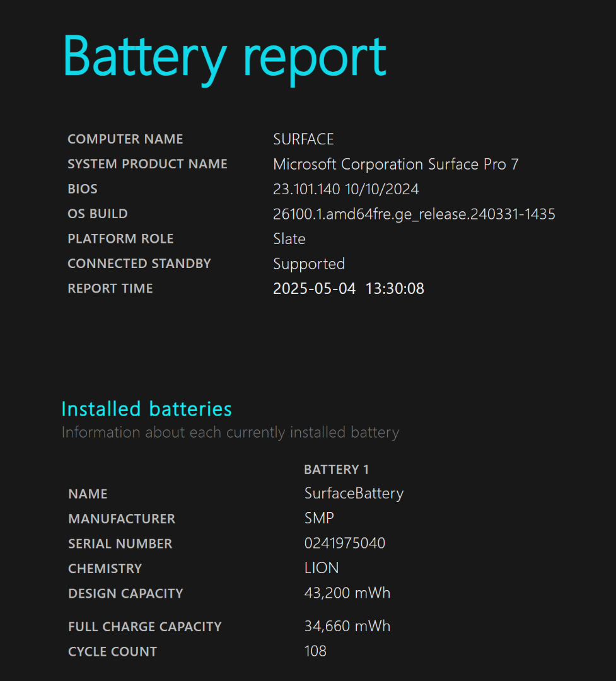
Task: Click the Microsoft Corporation Surface Pro 7 text
Action: pos(396,164)
